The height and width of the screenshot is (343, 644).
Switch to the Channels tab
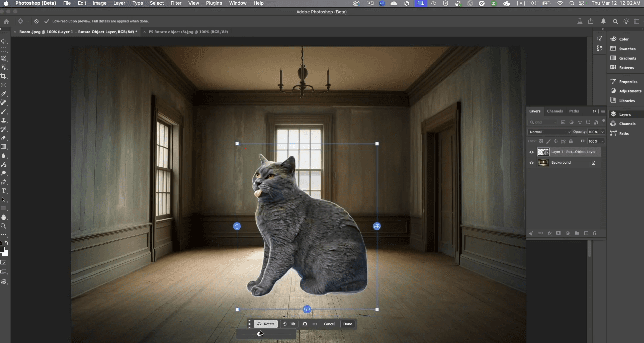tap(555, 111)
